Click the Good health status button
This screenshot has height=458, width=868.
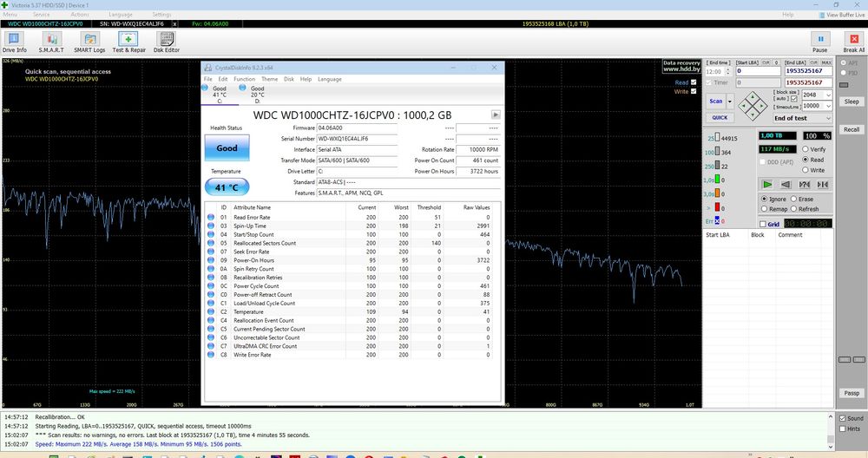[227, 148]
